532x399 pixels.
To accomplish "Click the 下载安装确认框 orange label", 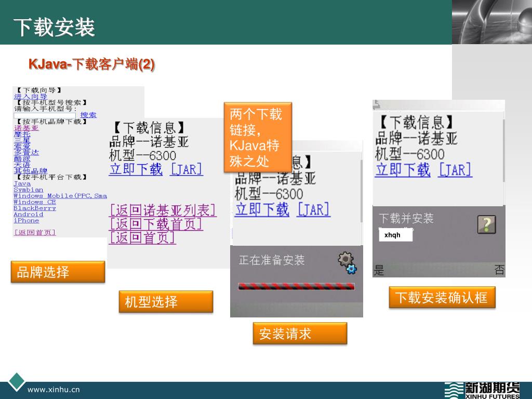I will click(442, 298).
